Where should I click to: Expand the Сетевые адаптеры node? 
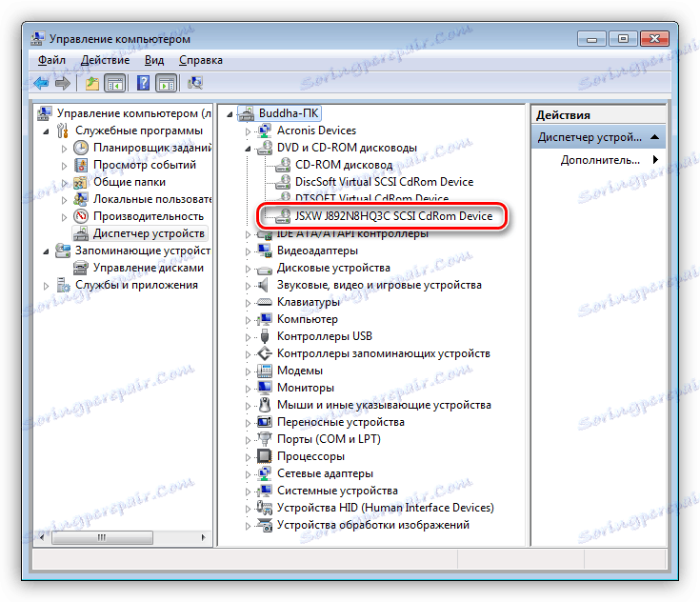click(248, 474)
